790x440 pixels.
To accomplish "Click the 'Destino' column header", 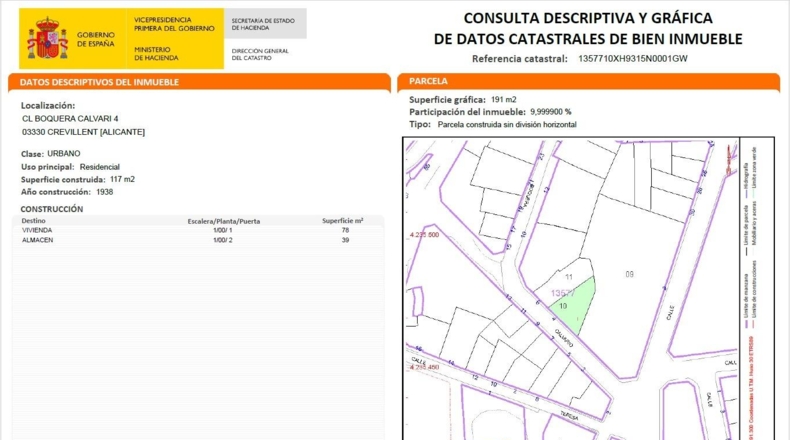I will [x=33, y=221].
